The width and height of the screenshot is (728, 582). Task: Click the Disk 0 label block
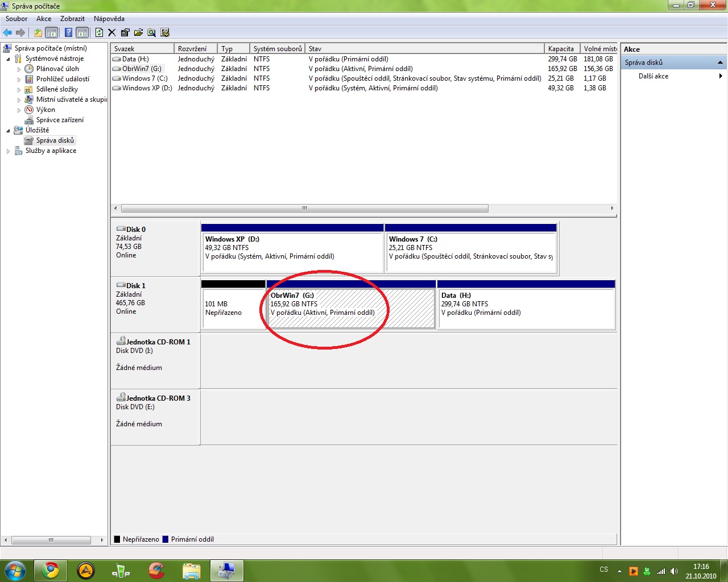155,248
